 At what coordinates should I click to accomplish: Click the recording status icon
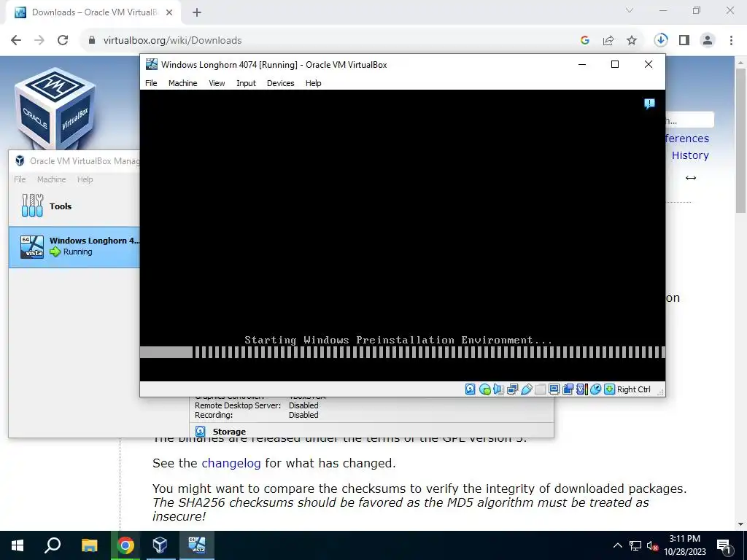pos(568,389)
